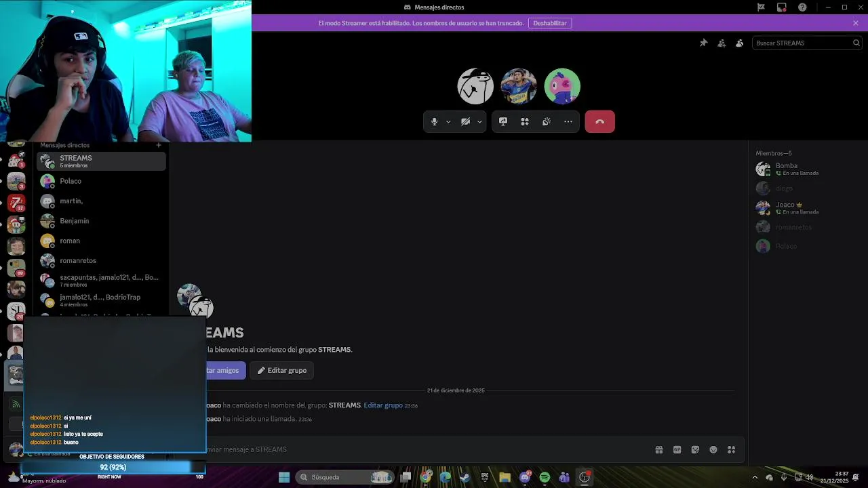The width and height of the screenshot is (868, 488).
Task: Dismiss the purple Streamer mode banner
Action: point(856,23)
